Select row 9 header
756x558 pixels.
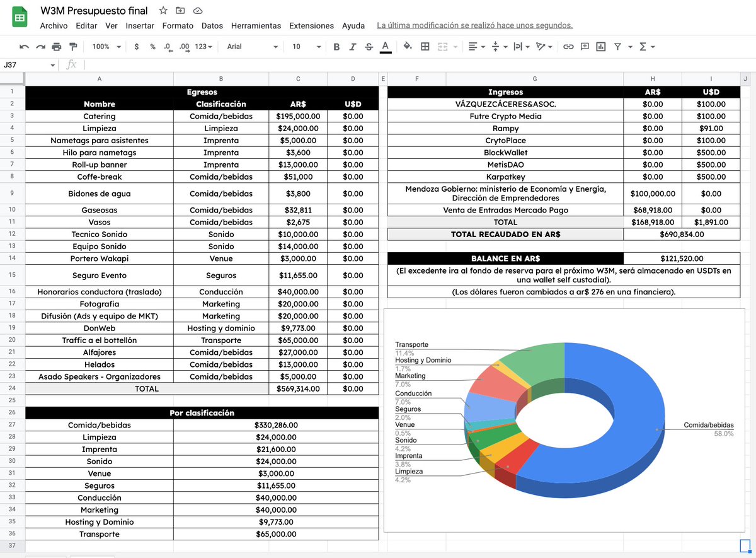coord(12,194)
